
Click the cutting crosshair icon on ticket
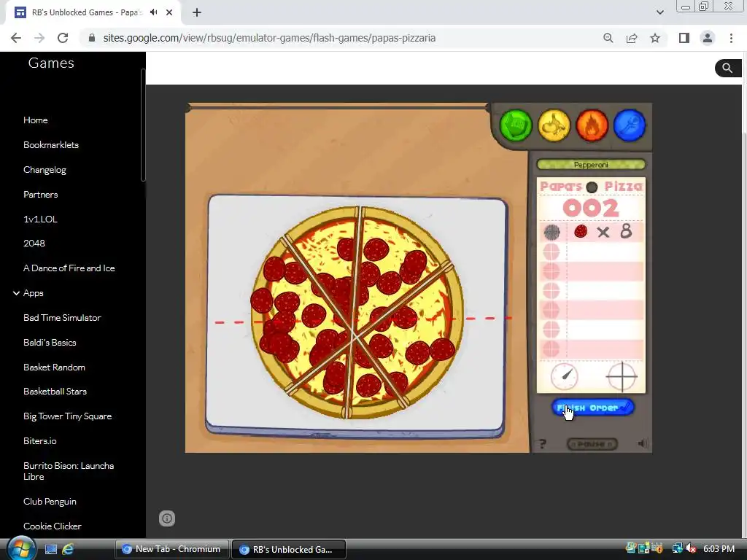(622, 376)
